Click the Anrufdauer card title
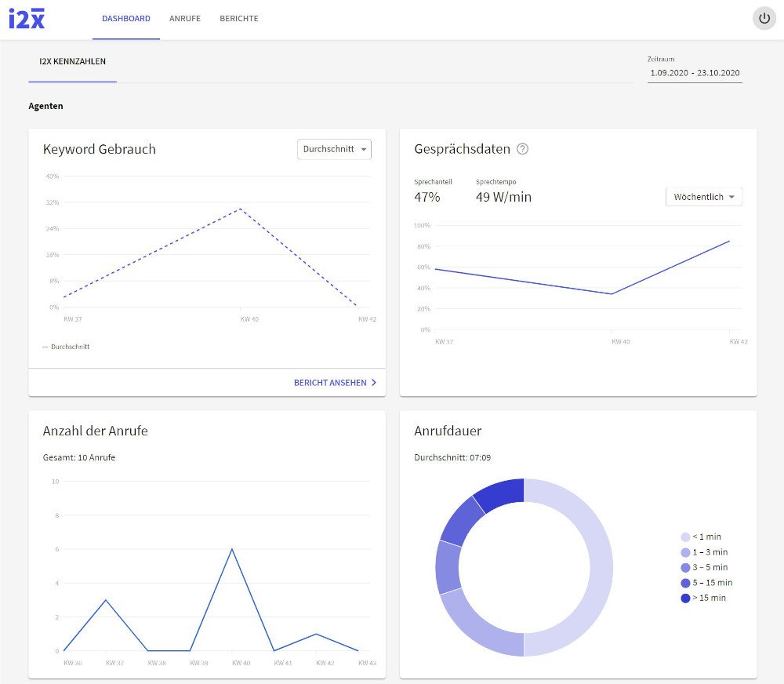Screen dimensions: 784x684 tap(448, 431)
